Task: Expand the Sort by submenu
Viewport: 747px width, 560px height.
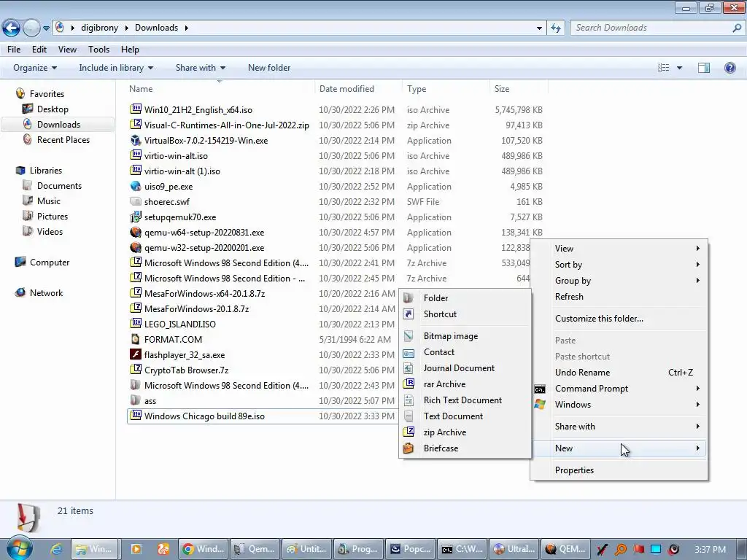Action: [619, 265]
